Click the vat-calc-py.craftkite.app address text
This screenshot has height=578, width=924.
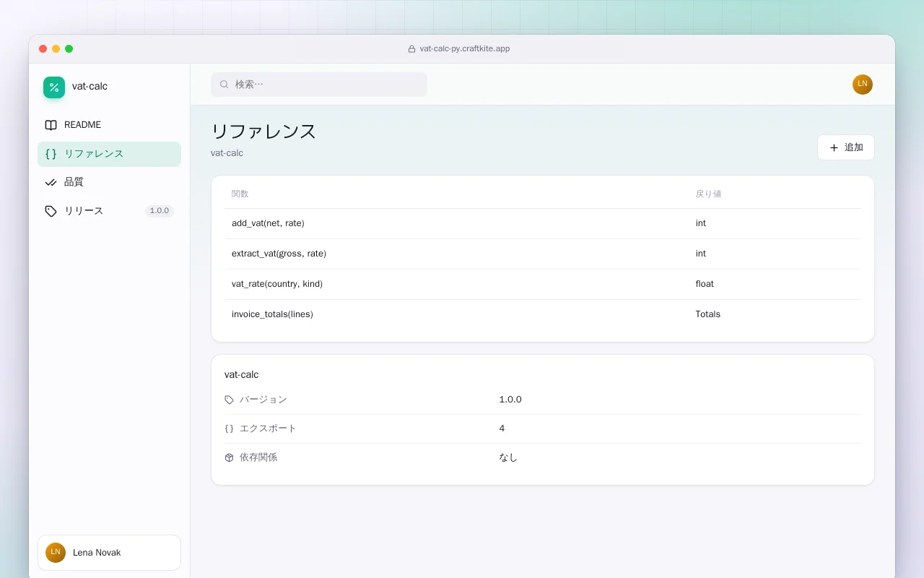coord(465,49)
